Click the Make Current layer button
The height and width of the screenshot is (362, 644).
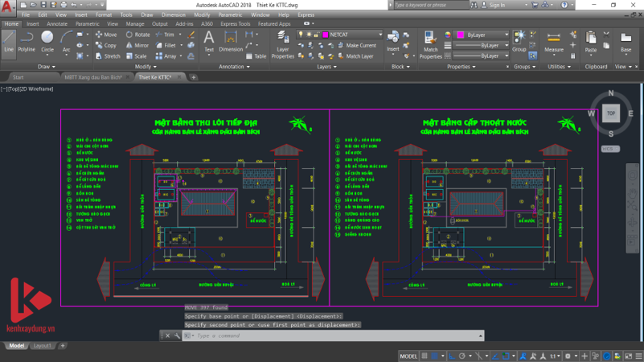tap(358, 46)
